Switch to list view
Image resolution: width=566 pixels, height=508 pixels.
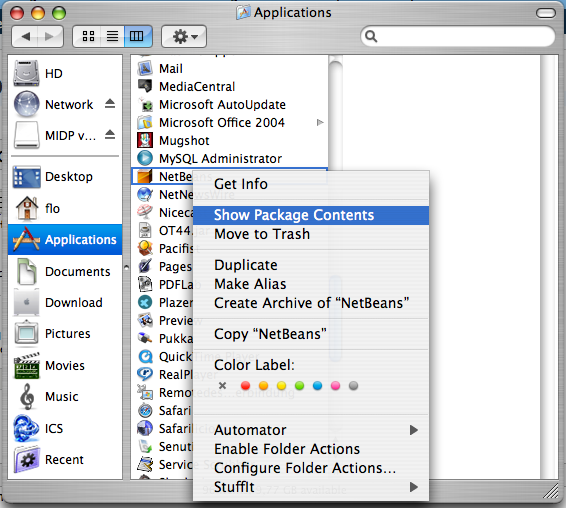[x=112, y=36]
